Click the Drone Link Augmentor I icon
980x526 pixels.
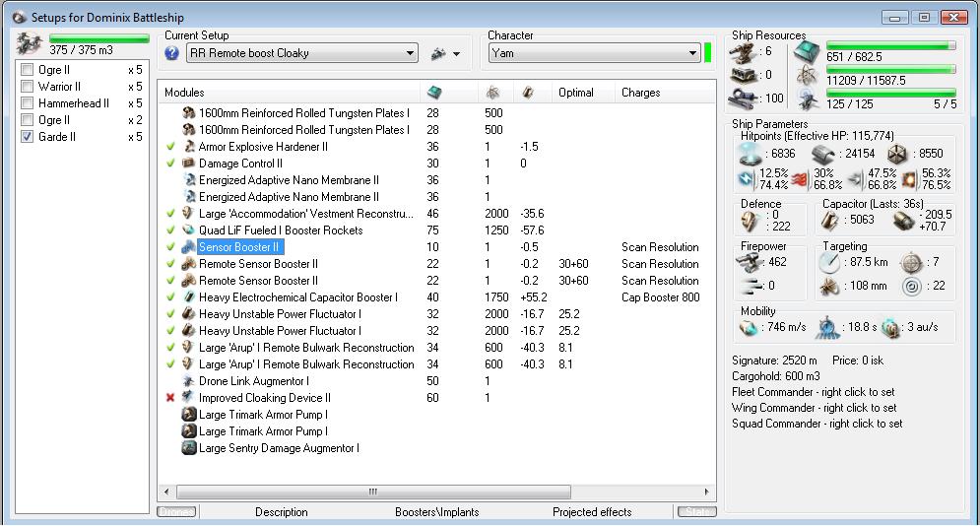[188, 380]
